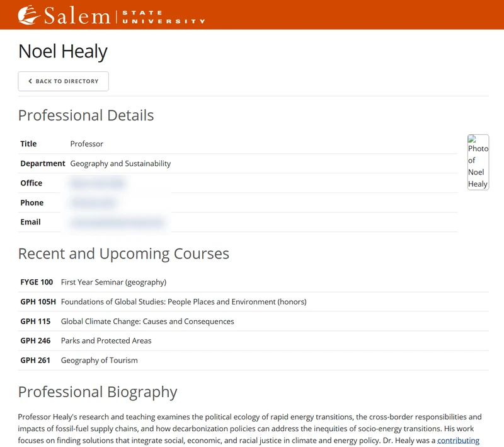Click First Year Seminar (geography) title
The image size is (504, 447).
[113, 282]
